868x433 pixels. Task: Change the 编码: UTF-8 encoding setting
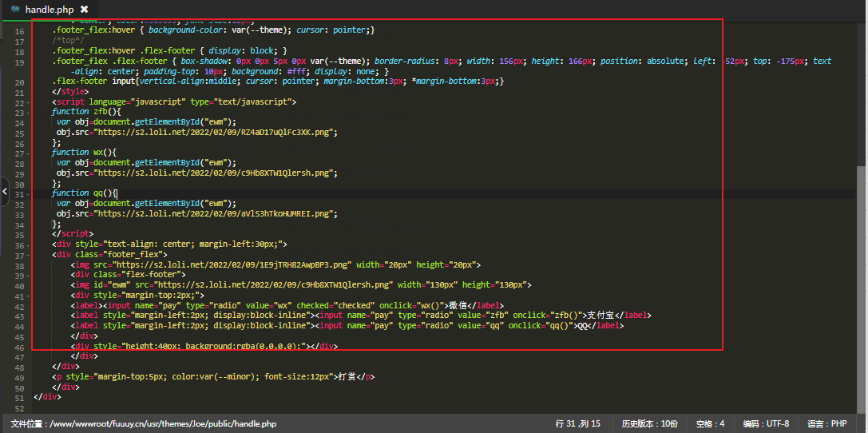(765, 423)
